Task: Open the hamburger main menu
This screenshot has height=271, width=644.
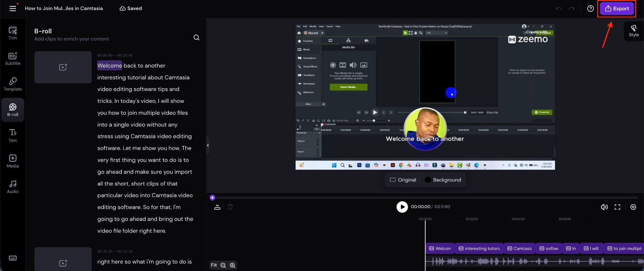Action: 13,8
